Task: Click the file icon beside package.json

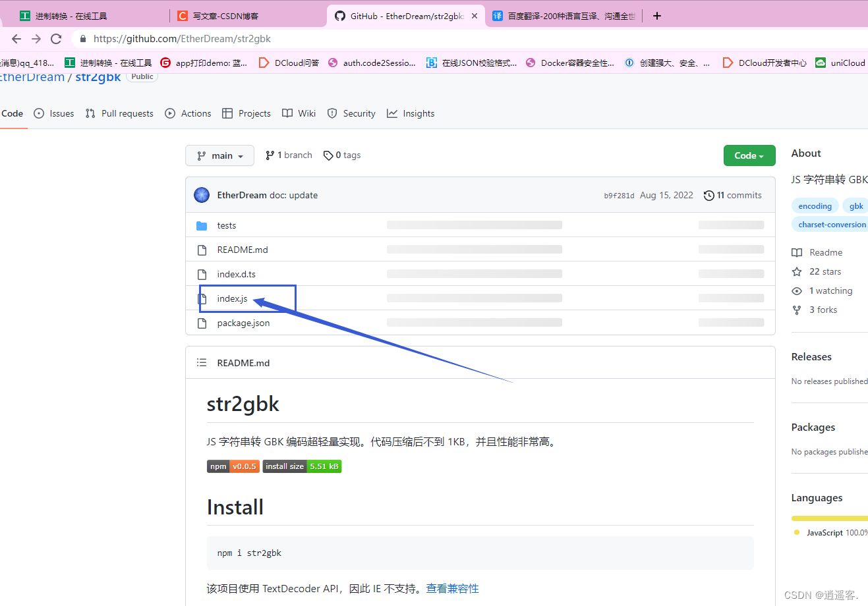Action: tap(202, 323)
